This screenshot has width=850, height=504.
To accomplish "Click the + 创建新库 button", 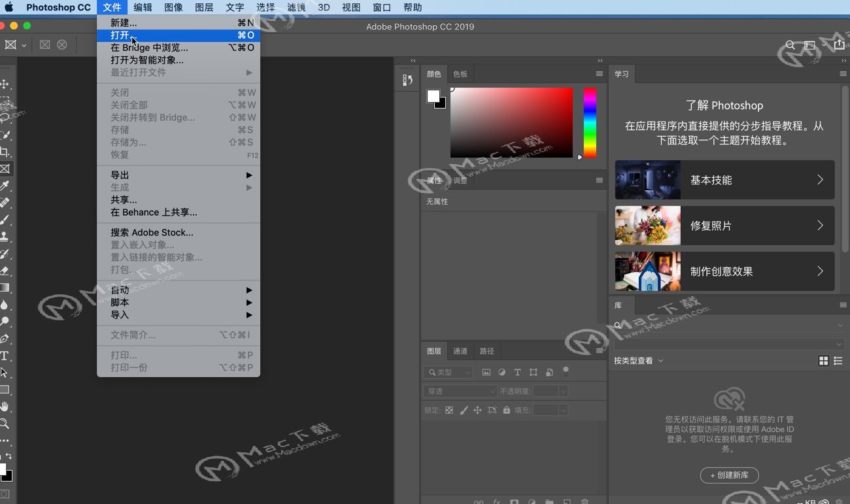I will click(x=729, y=475).
